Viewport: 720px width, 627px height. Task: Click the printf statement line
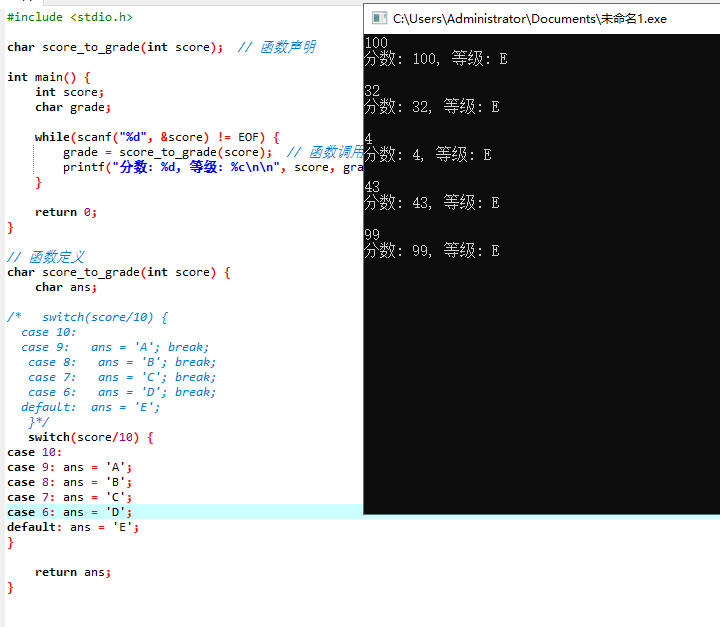213,167
